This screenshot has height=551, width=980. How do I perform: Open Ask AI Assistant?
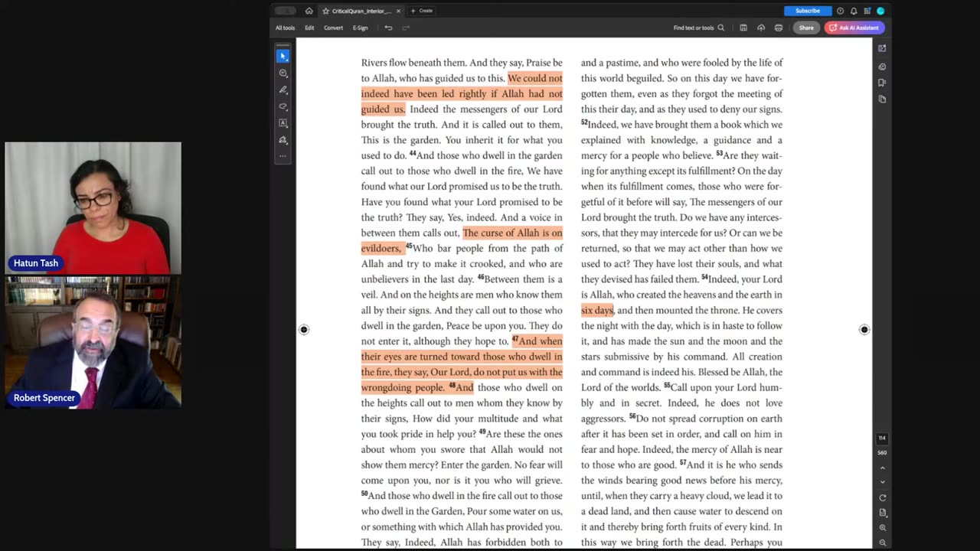coord(854,28)
